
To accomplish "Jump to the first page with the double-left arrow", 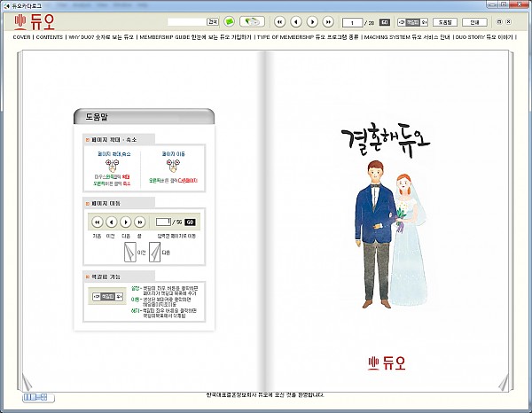I will [x=279, y=22].
